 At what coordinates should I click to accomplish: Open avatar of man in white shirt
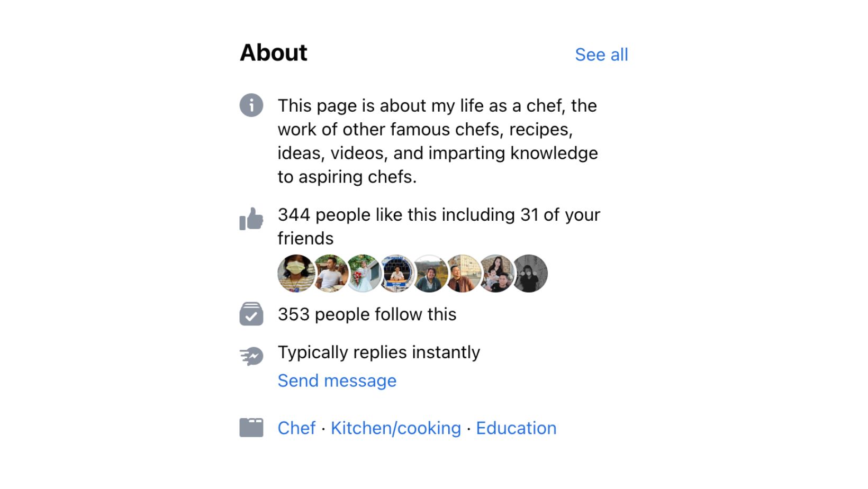[x=329, y=273]
